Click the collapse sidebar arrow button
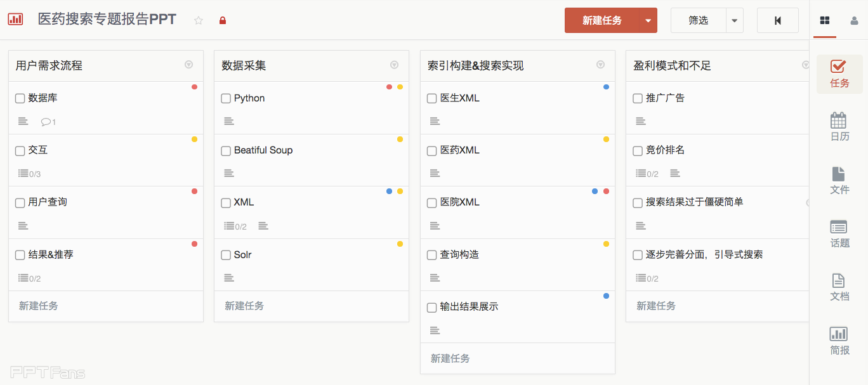This screenshot has width=868, height=385. [777, 20]
